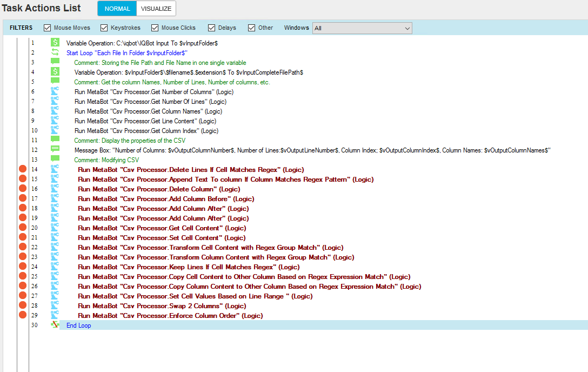Viewport: 588px width, 372px height.
Task: Select the Comment: Display the properties of CSV
Action: click(130, 141)
